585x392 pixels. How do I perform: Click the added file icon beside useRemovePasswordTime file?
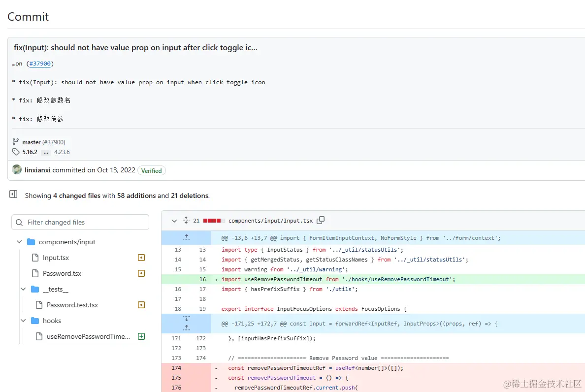tap(141, 336)
